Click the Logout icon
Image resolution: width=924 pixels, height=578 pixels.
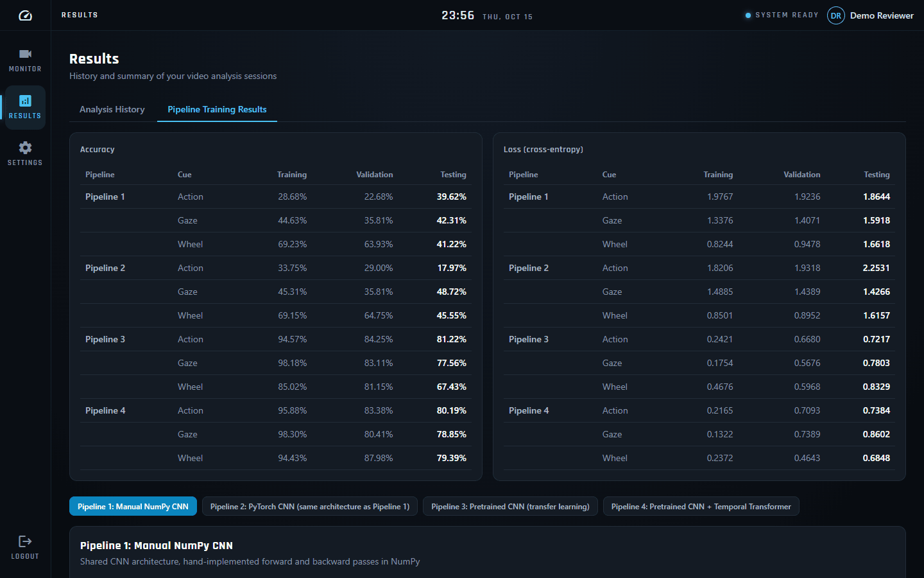click(x=25, y=541)
